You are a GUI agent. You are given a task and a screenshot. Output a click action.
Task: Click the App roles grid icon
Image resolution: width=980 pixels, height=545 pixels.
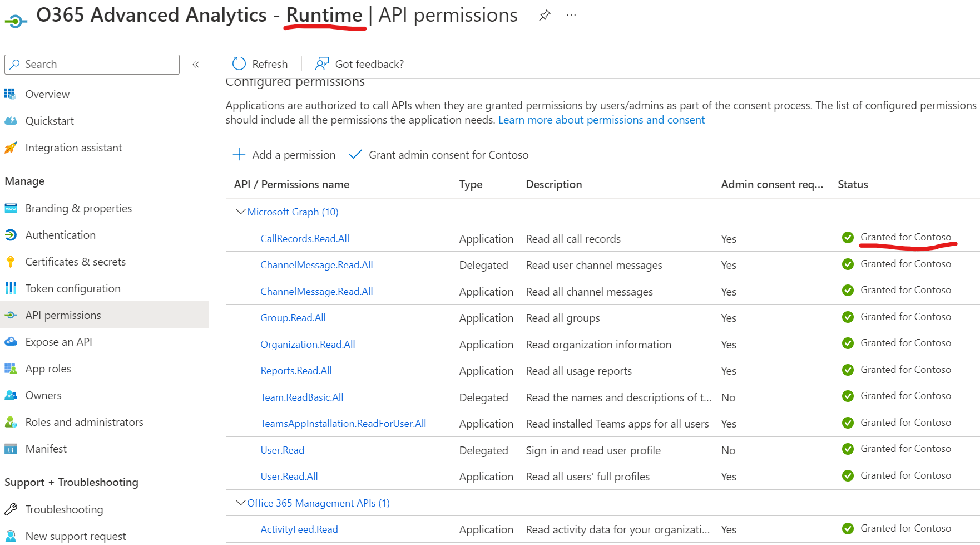[x=11, y=369]
